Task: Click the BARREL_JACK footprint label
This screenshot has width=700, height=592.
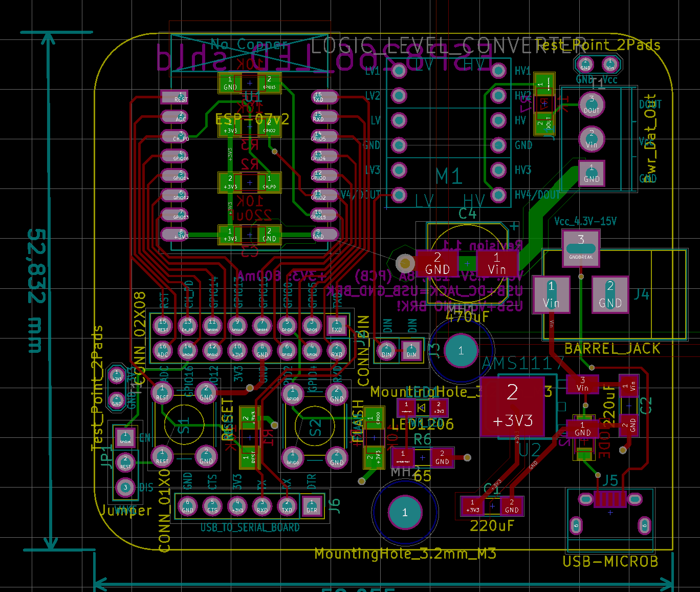Action: point(612,349)
